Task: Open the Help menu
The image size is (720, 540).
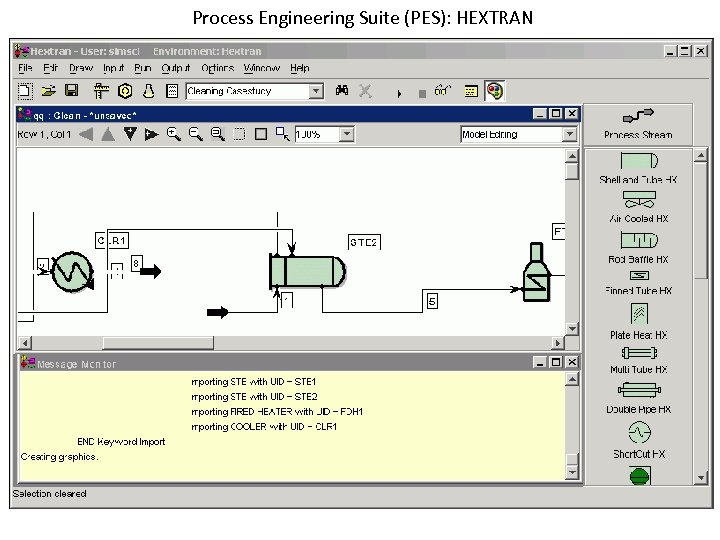Action: (x=299, y=68)
